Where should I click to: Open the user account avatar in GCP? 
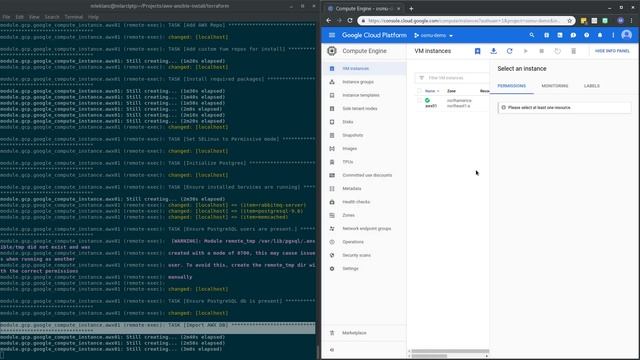(x=627, y=35)
